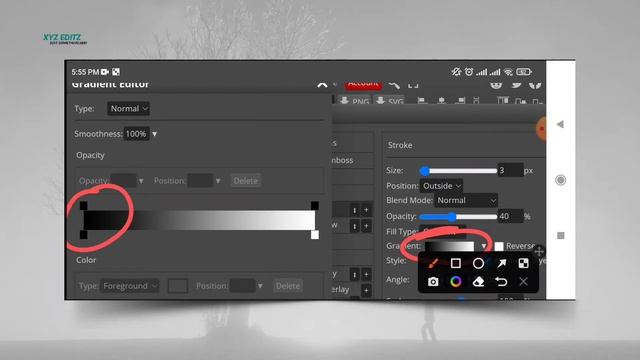Click the Stroke Opacity slider
This screenshot has height=360, width=640.
point(459,217)
